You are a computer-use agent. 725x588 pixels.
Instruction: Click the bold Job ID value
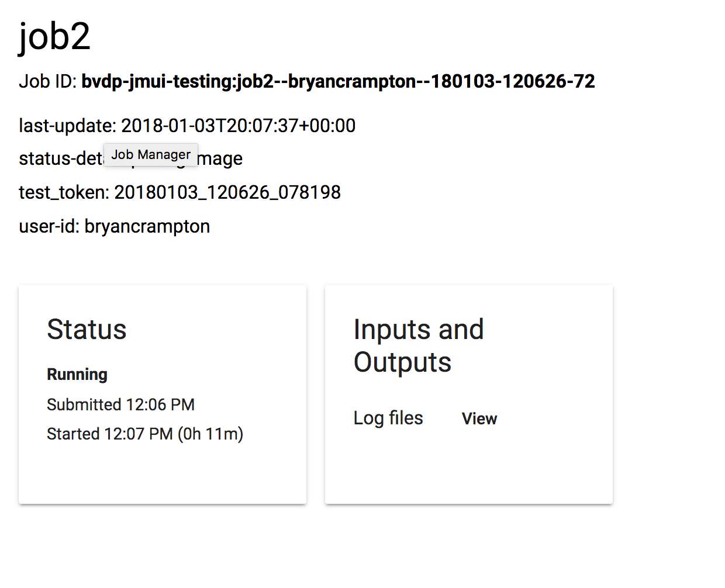pos(338,81)
